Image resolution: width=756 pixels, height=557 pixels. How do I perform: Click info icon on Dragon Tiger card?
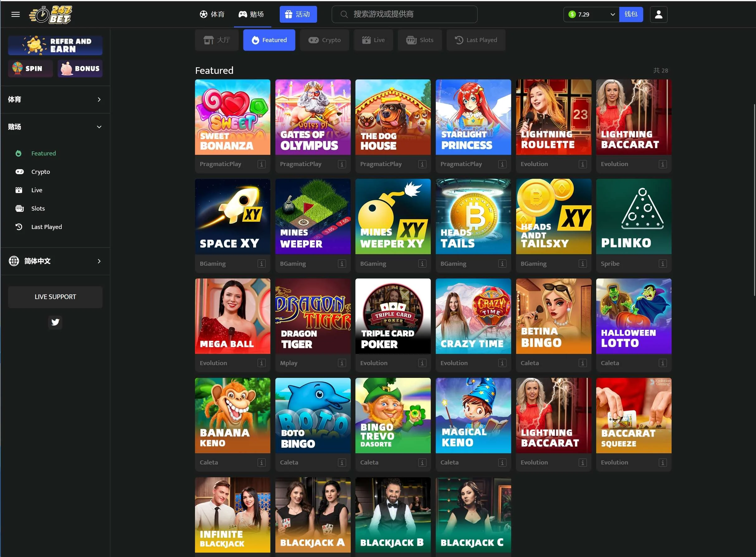[x=341, y=363]
